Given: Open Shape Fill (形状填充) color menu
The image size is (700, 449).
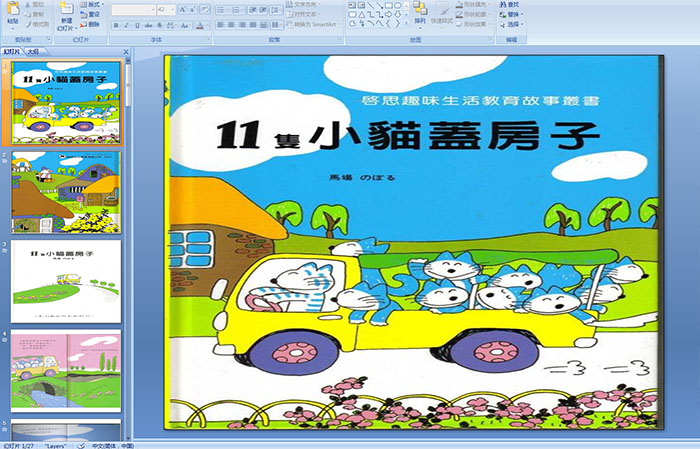Looking at the screenshot, I should click(x=474, y=4).
